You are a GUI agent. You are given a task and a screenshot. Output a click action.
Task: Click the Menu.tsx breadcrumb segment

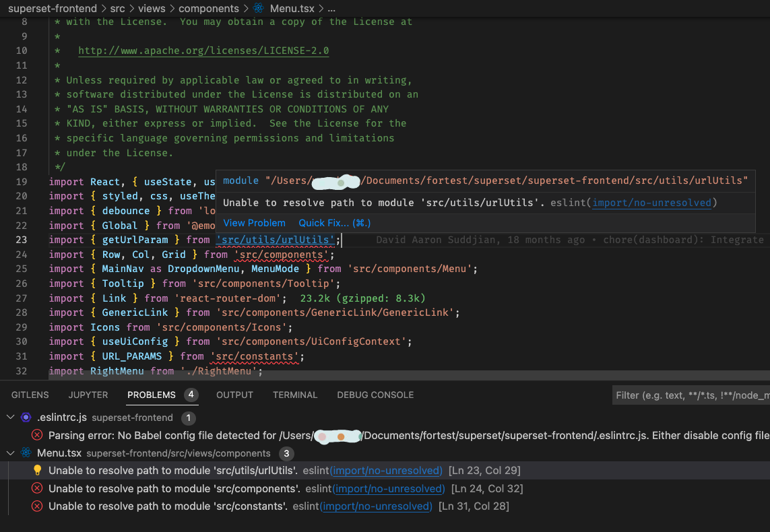292,8
